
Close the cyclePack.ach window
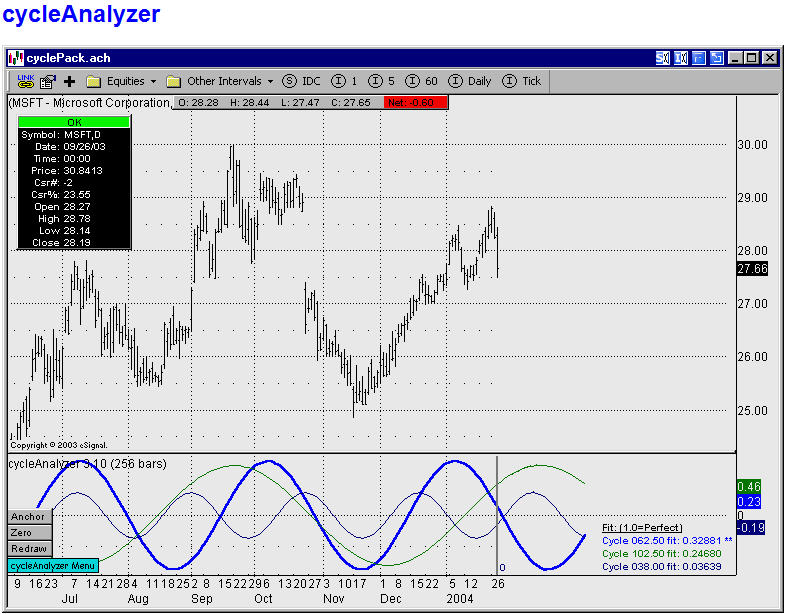pos(770,58)
